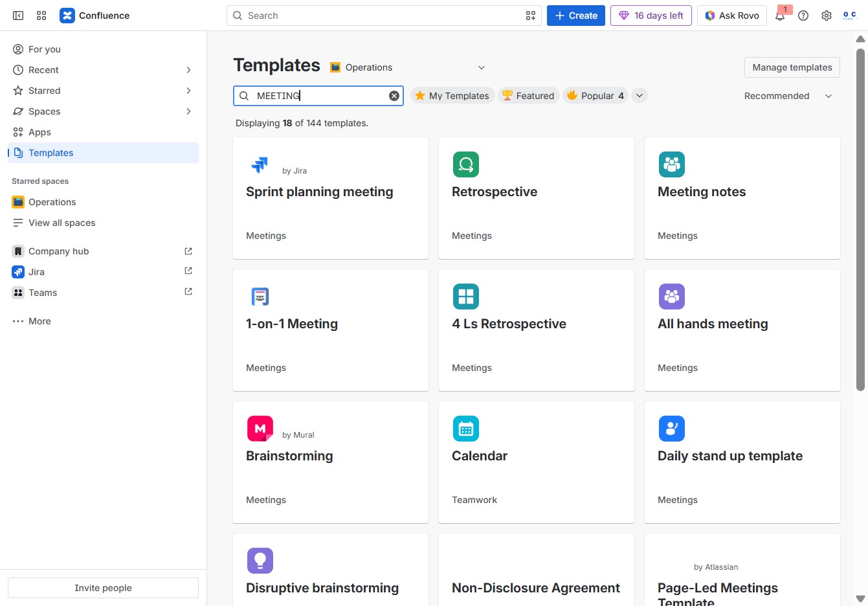Click the All hands meeting icon

click(672, 297)
